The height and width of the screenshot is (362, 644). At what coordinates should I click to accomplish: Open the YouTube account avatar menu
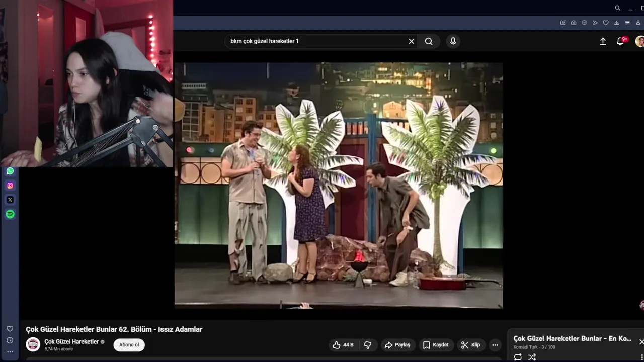[639, 41]
